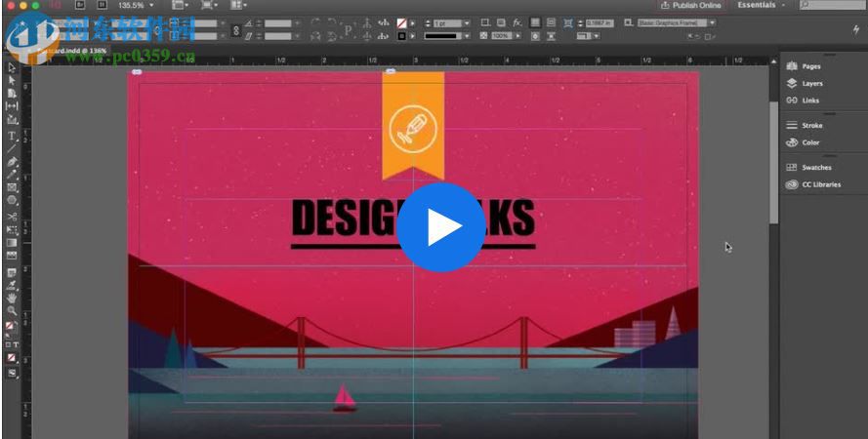Open the Basic Graphics Frame style dropdown
Screen dimensions: 868x439
(712, 22)
